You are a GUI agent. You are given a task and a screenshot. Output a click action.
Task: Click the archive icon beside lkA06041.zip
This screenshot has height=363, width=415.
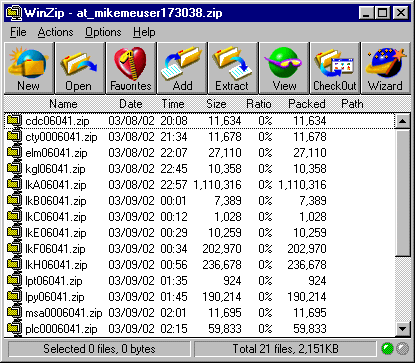click(14, 184)
